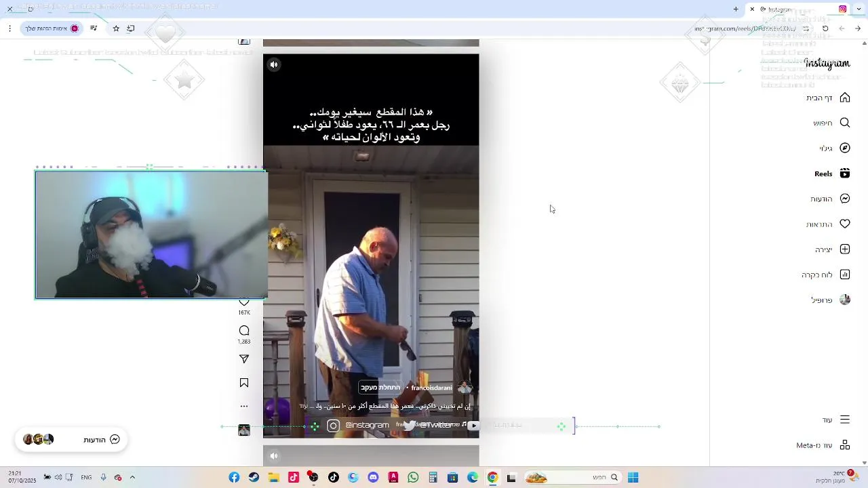This screenshot has height=488, width=868.
Task: Open the 'עוד מ-Meta' apps grid
Action: 845,445
